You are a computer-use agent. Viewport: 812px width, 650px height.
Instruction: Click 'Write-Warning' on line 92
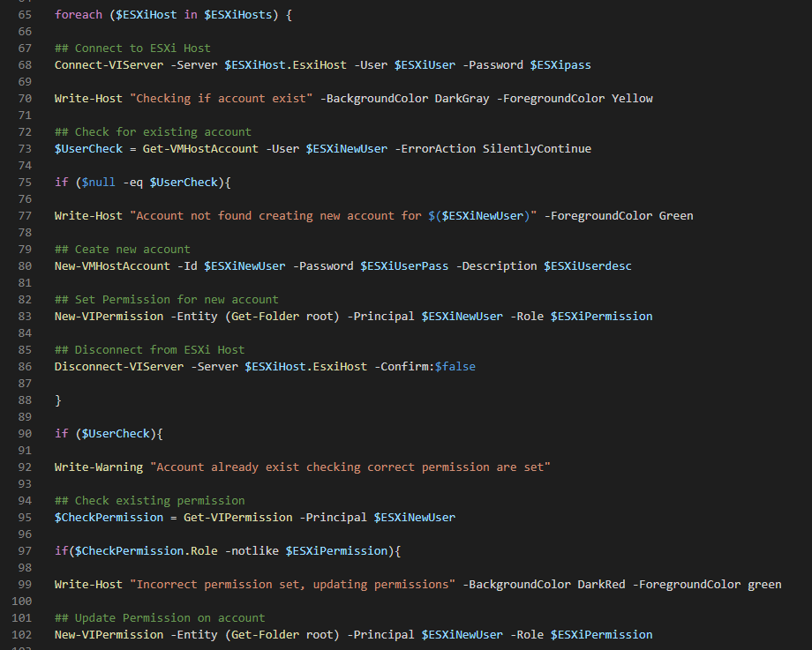point(99,467)
